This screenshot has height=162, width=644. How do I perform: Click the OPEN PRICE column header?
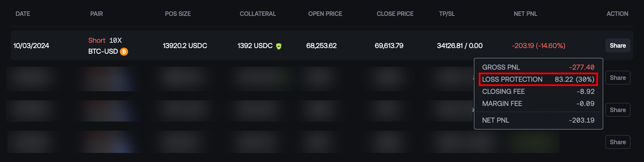(325, 14)
